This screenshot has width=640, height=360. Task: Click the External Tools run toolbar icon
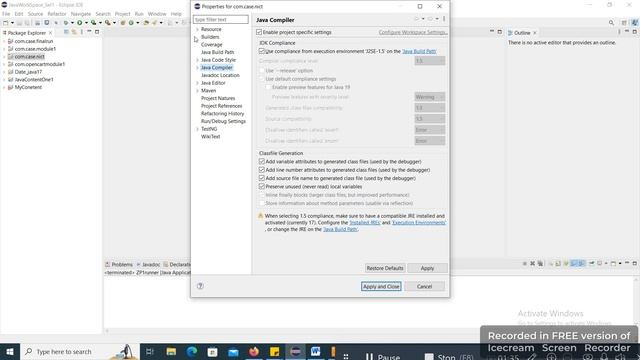click(108, 23)
